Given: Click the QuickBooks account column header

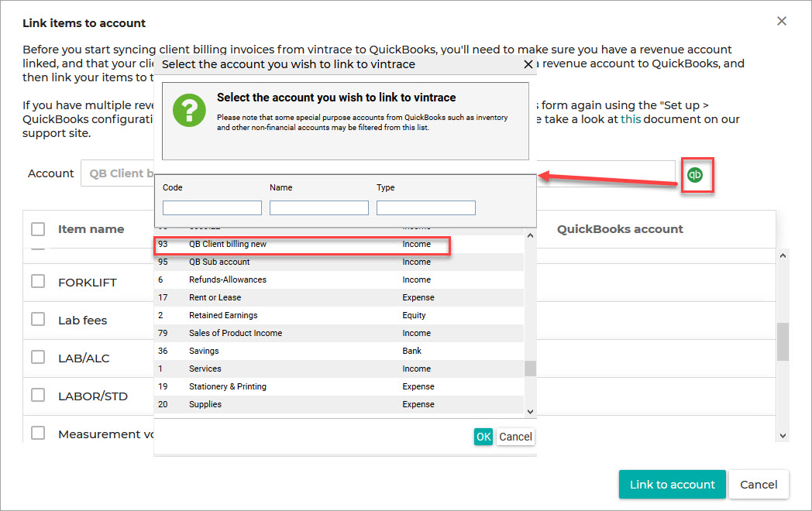Looking at the screenshot, I should (x=620, y=229).
